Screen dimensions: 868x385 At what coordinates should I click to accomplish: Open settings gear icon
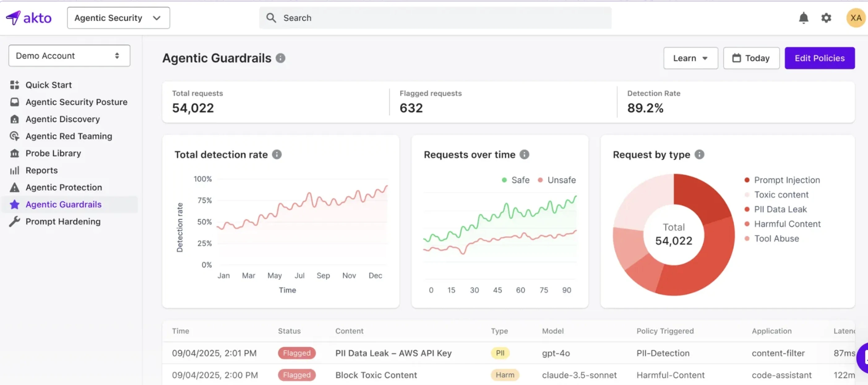pos(826,18)
